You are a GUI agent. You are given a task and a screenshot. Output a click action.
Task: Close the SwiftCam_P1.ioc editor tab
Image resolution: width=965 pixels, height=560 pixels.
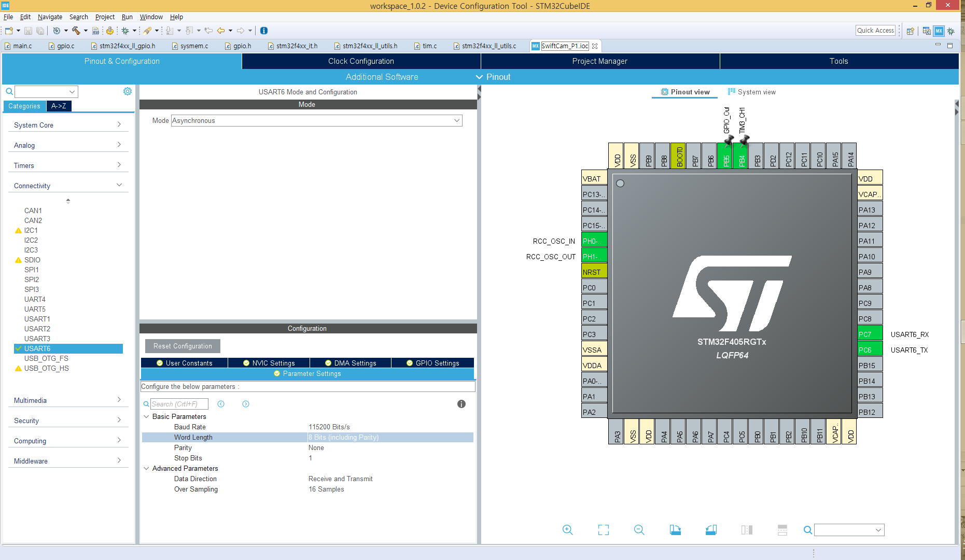[x=595, y=46]
